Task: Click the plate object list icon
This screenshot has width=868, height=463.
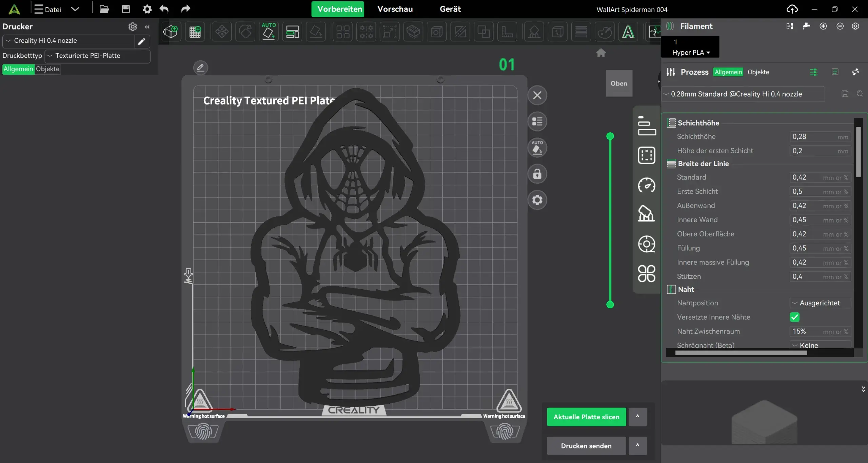Action: tap(537, 121)
